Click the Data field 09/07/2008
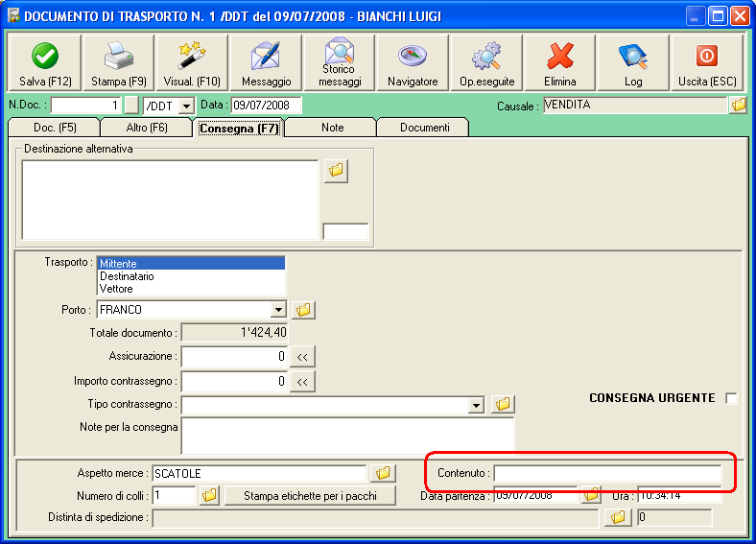 pos(266,106)
